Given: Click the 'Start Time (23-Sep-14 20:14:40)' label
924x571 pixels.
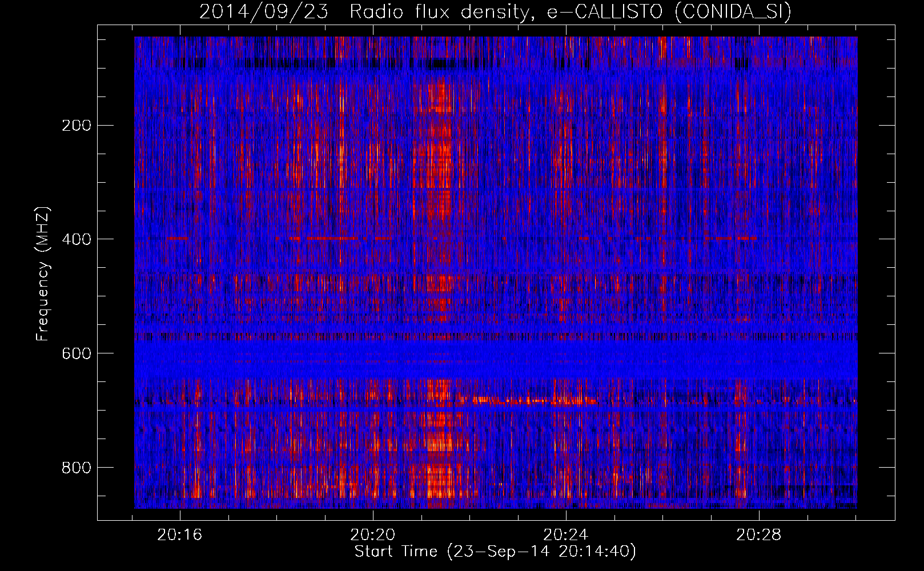Looking at the screenshot, I should click(495, 552).
